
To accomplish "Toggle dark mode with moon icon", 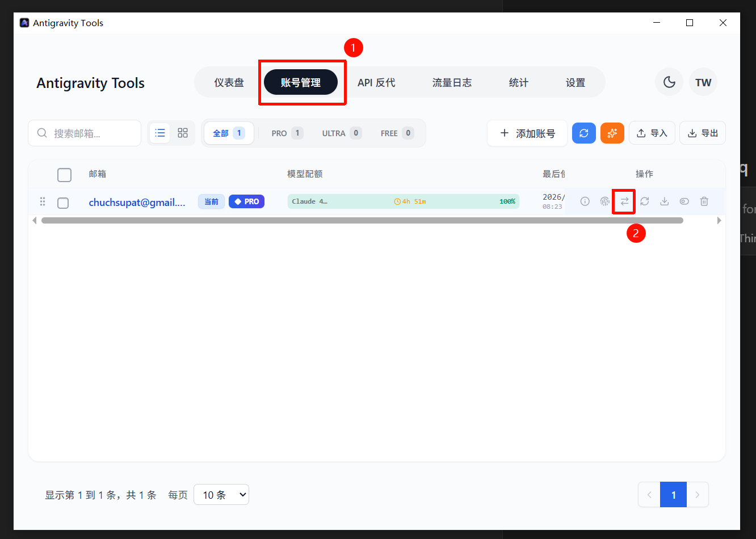I will [x=669, y=82].
